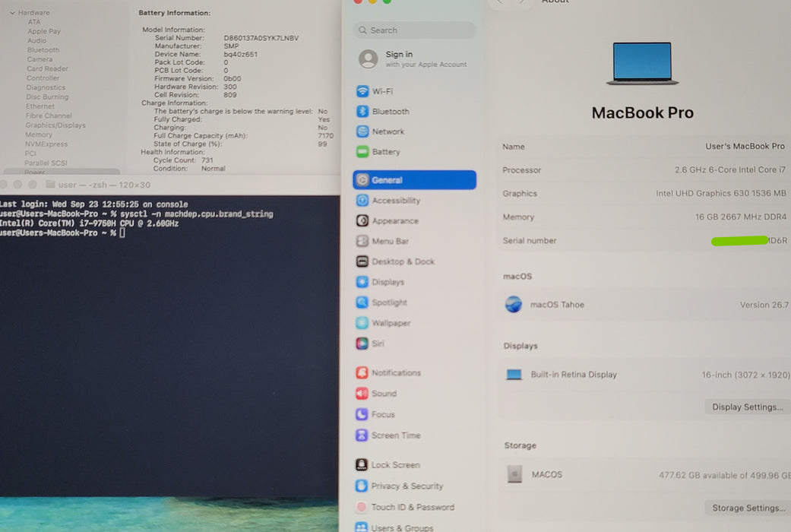Select NVMExpress in System Information sidebar
The width and height of the screenshot is (791, 532).
46,144
